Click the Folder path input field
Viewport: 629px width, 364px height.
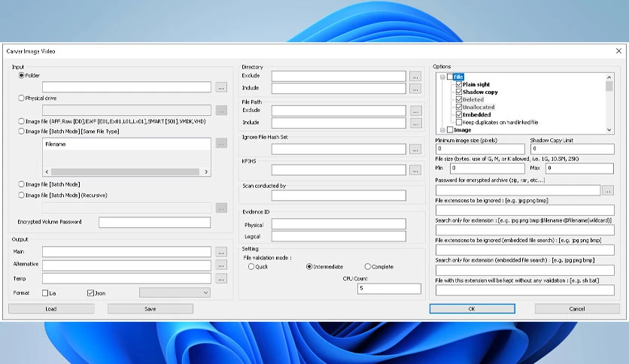tap(126, 87)
